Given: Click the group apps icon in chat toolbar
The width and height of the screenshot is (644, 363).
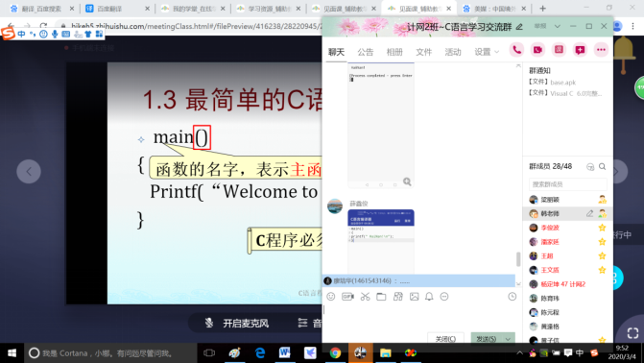Looking at the screenshot, I should click(398, 297).
